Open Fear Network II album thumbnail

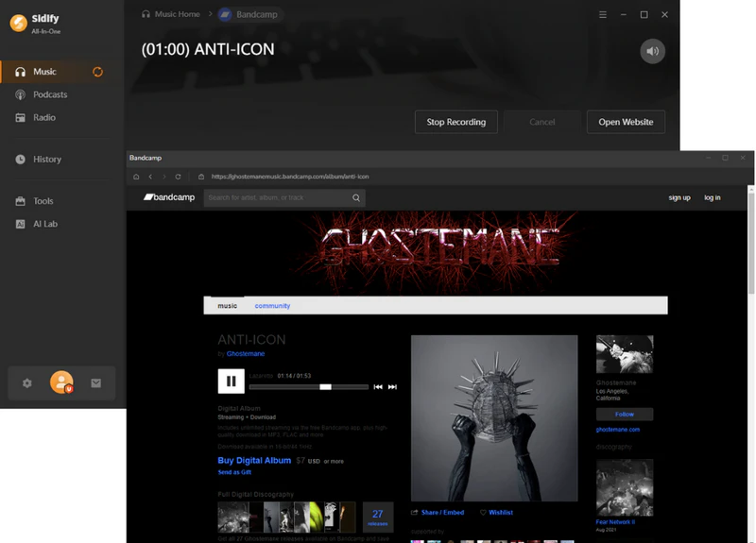point(625,487)
